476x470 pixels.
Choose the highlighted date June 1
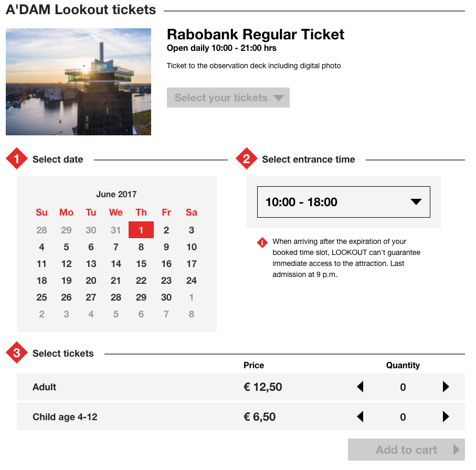coord(141,230)
